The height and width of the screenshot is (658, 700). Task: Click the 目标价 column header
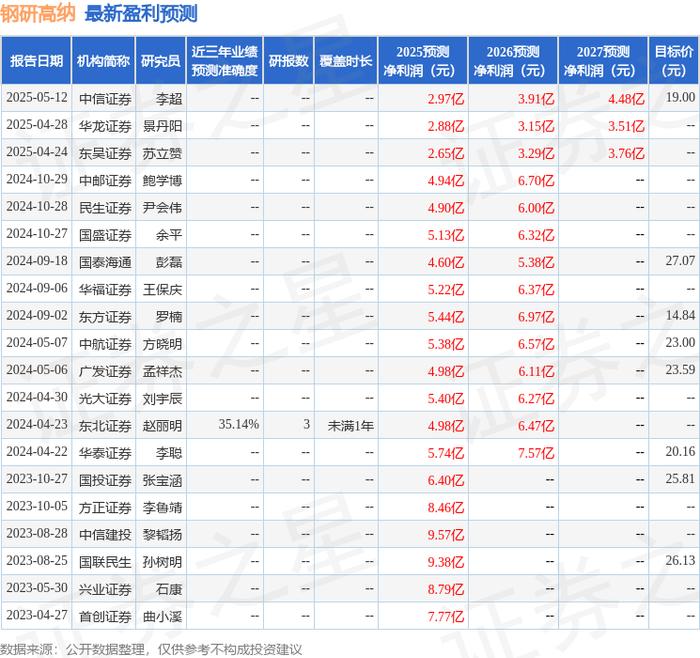pyautogui.click(x=674, y=61)
